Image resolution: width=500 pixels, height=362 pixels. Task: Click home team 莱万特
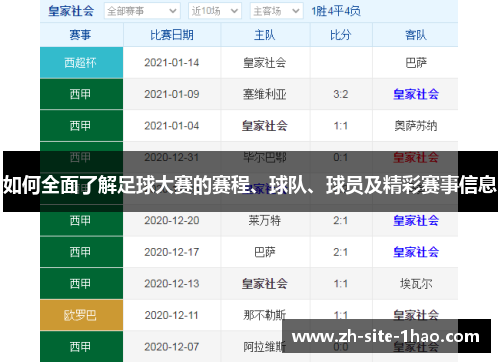(265, 220)
